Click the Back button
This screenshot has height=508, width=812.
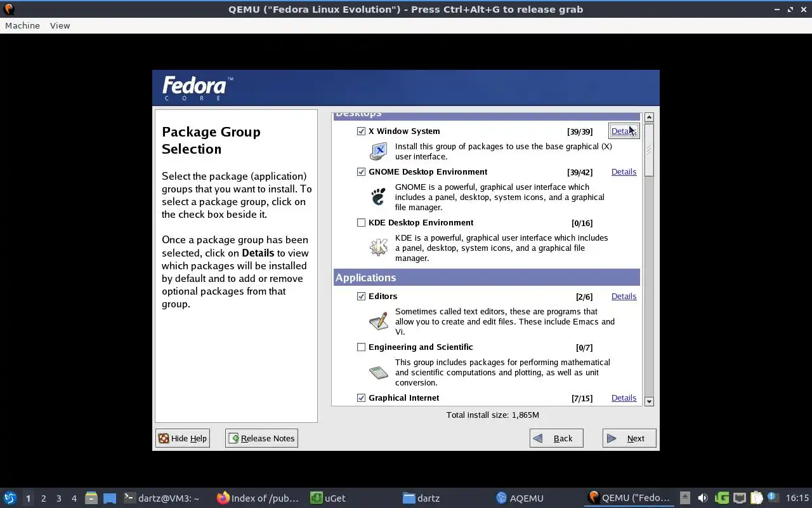click(x=556, y=438)
